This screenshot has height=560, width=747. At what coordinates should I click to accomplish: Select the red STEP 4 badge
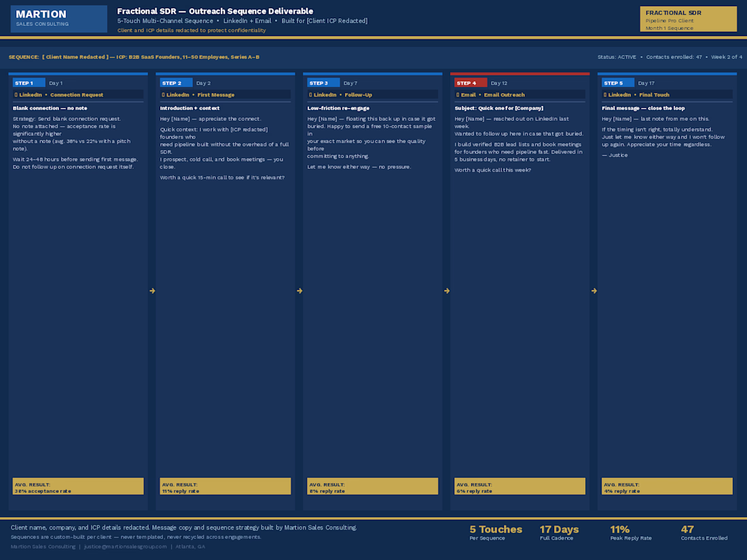pyautogui.click(x=470, y=83)
